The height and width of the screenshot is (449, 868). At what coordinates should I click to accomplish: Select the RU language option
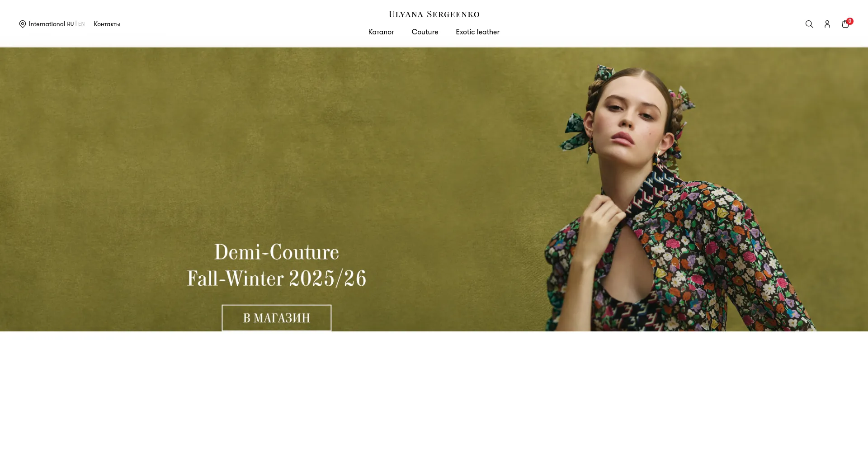tap(70, 24)
